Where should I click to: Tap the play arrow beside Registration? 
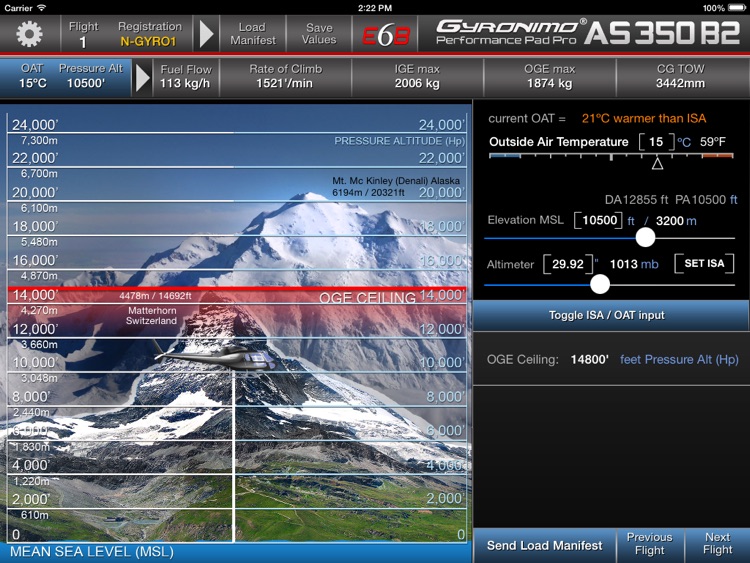click(x=206, y=34)
